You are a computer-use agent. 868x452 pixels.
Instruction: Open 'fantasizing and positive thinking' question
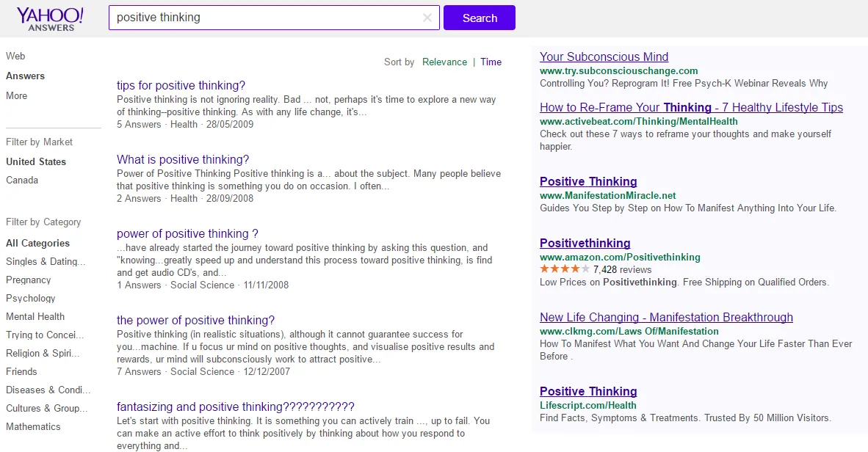[235, 407]
